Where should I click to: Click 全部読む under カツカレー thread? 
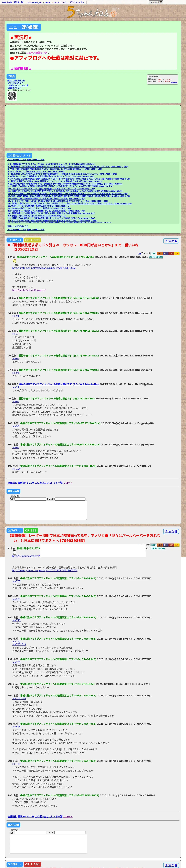click(x=12, y=483)
